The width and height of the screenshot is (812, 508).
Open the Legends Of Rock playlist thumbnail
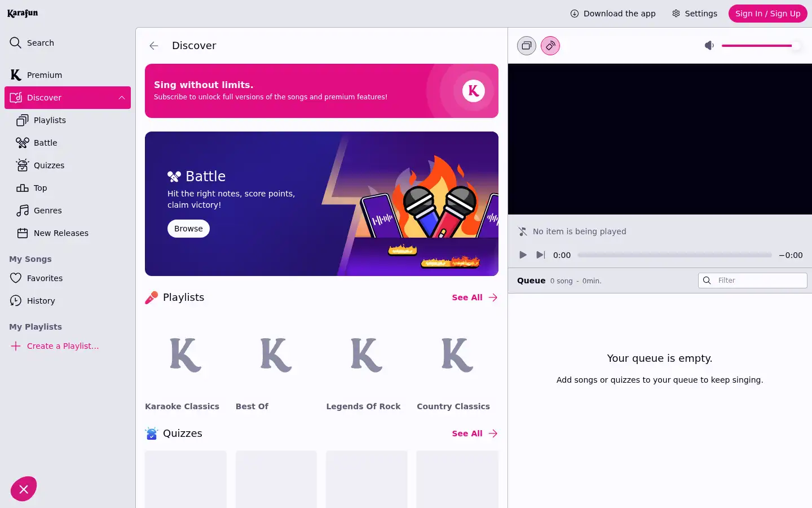point(367,354)
